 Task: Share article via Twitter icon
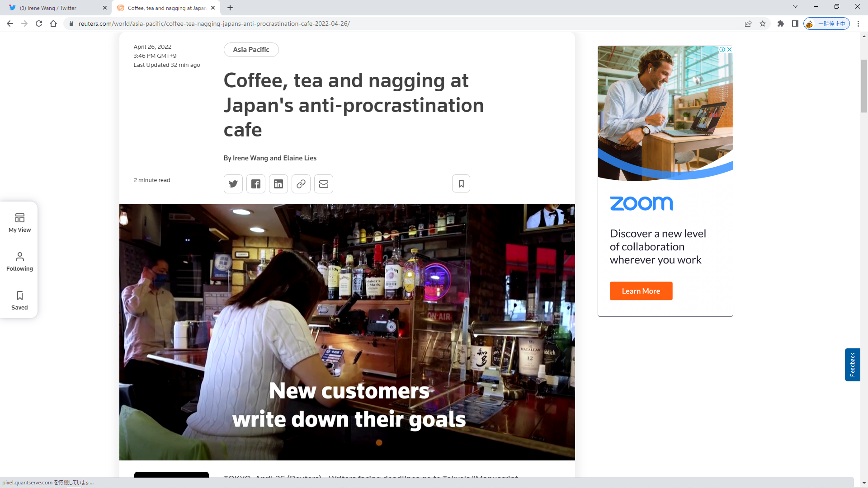[x=233, y=184]
